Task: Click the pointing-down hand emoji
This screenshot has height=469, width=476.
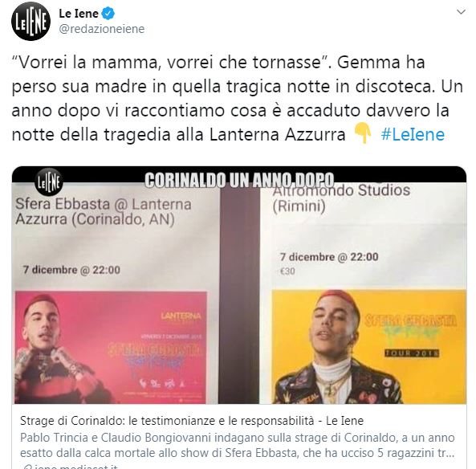Action: click(363, 133)
